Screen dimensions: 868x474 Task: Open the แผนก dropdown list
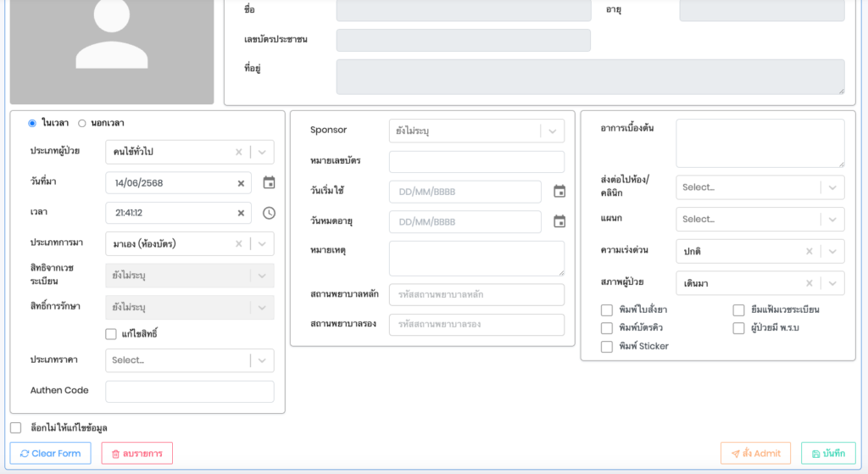click(832, 220)
